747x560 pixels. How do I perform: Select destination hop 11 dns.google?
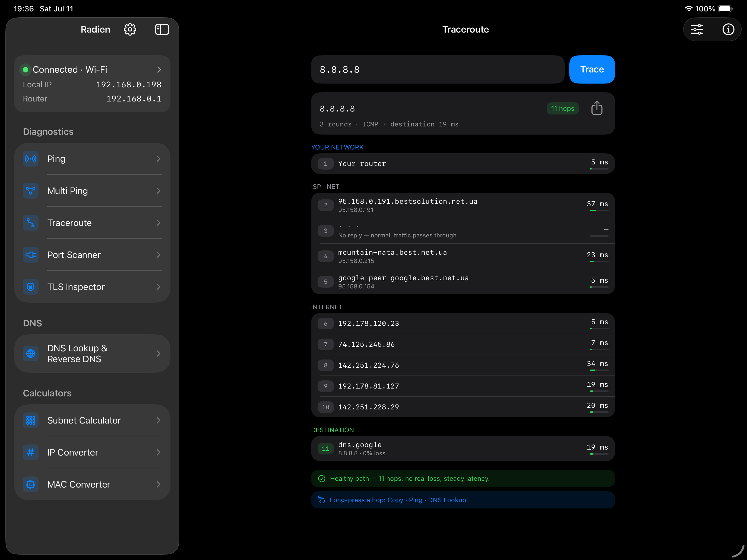pos(463,448)
